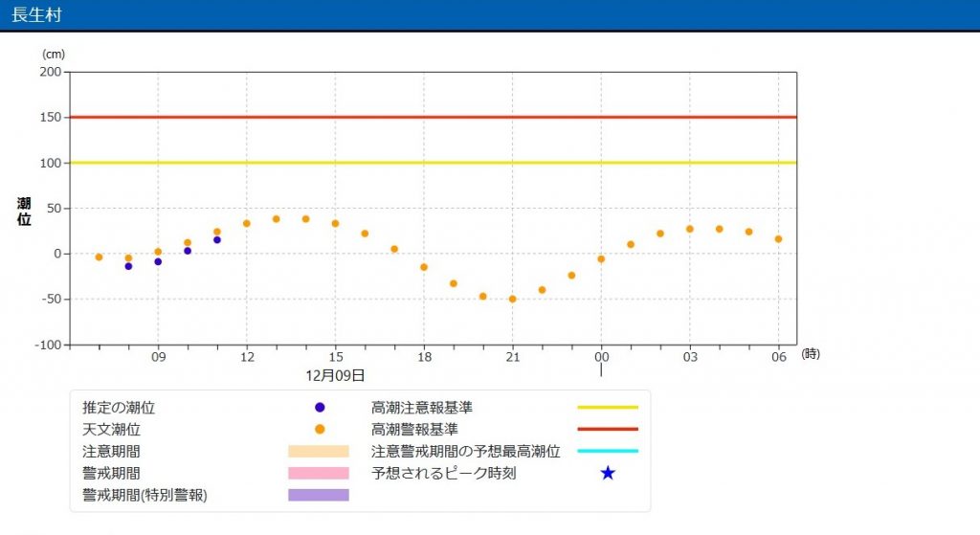Click the 推定の潮位 legend label

tap(119, 408)
